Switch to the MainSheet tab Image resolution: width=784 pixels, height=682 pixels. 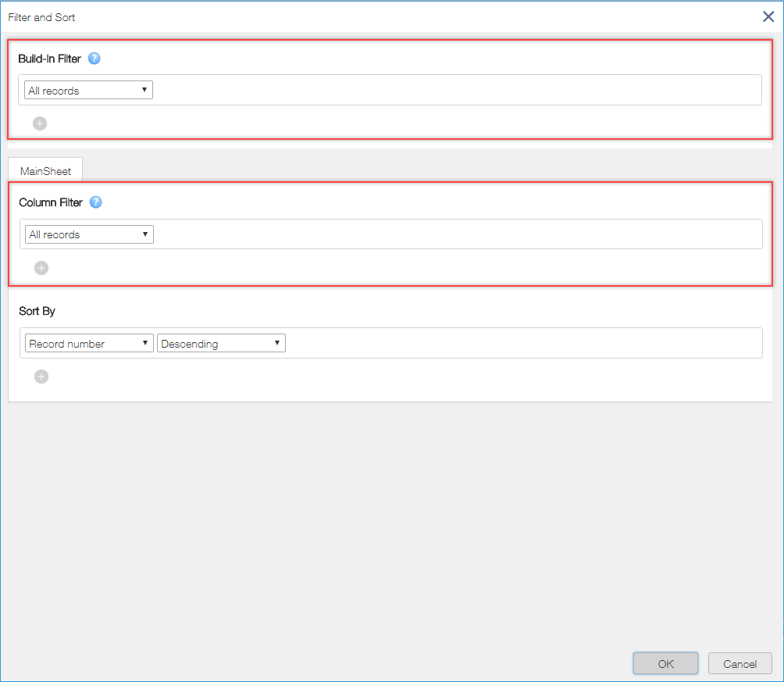tap(45, 171)
